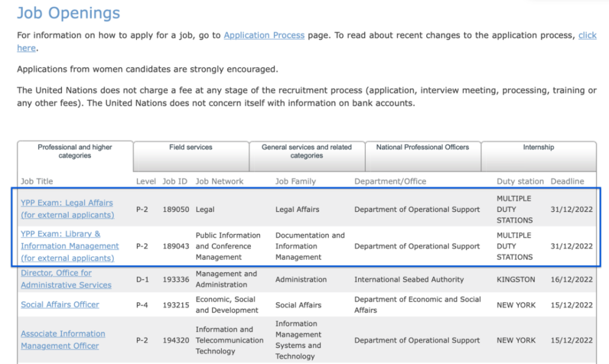Select Professional and higher categories tab
Screen dimensions: 609x364
[x=75, y=152]
